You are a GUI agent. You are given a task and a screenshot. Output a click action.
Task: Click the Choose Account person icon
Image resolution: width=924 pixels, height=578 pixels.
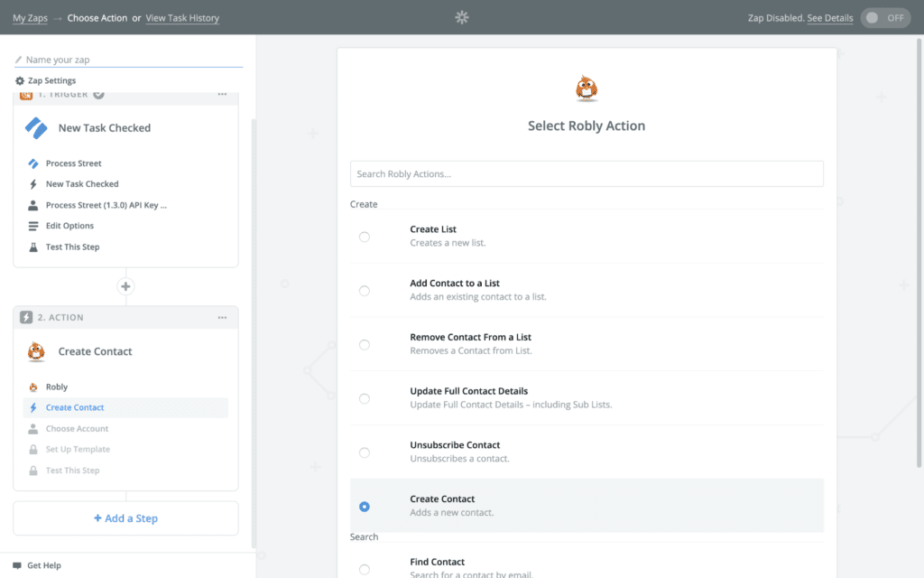click(33, 429)
